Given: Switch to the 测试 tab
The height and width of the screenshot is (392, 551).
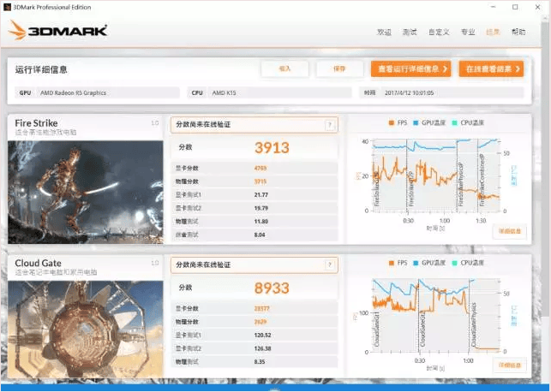Looking at the screenshot, I should [410, 32].
